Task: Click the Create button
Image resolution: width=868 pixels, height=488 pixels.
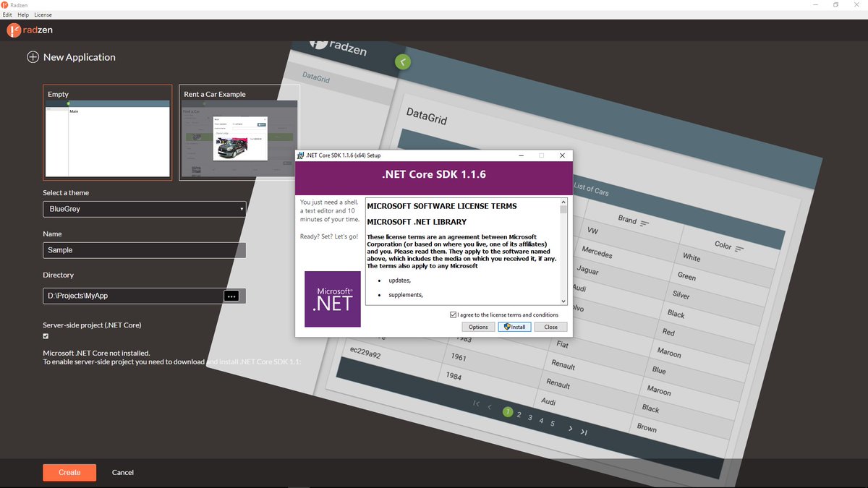Action: [69, 472]
